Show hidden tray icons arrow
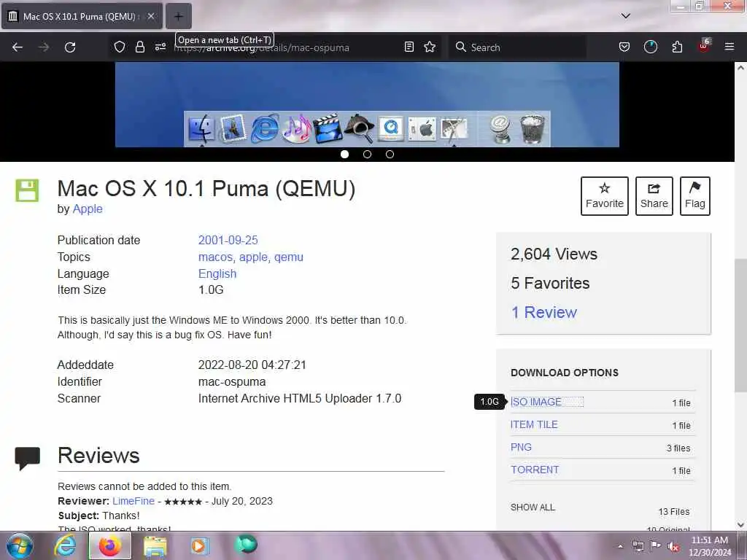 click(x=620, y=546)
